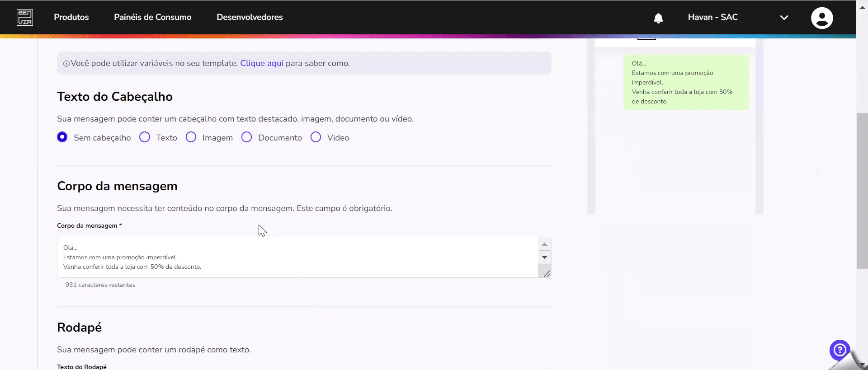Open the Desenvolvedores menu
This screenshot has height=370, width=868.
[250, 17]
